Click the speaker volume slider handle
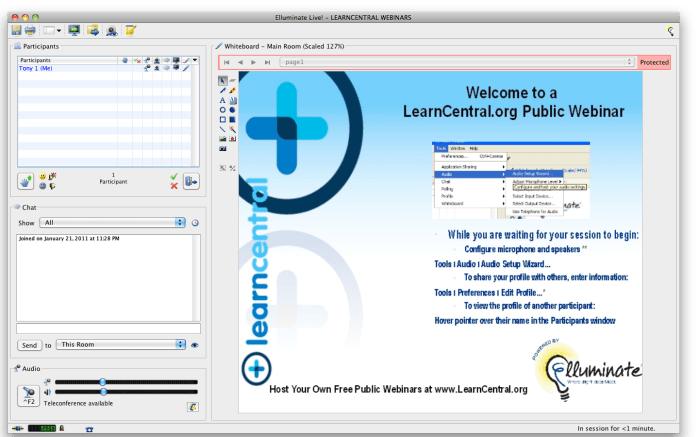Viewport: 699px width, 437px height. (x=102, y=394)
